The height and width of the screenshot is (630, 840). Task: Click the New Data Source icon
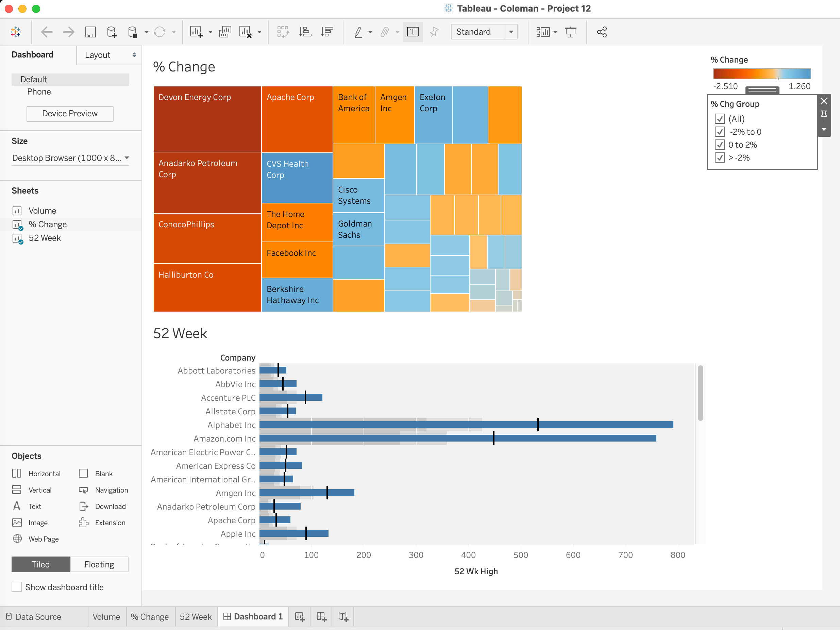pos(112,32)
